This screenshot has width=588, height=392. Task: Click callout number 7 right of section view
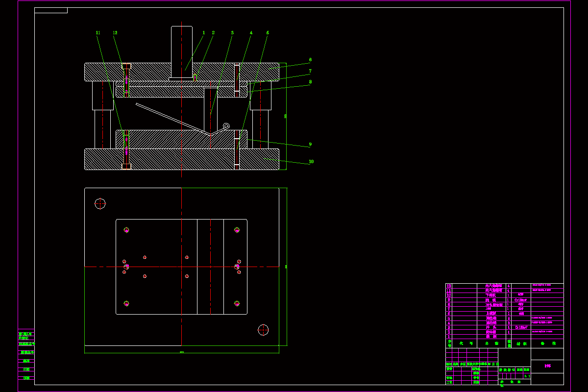pyautogui.click(x=310, y=71)
